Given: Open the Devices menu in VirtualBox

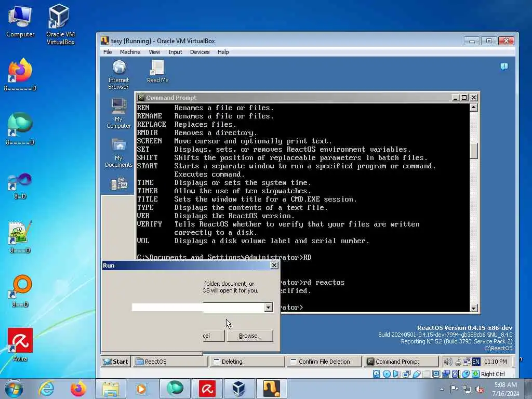Looking at the screenshot, I should (199, 52).
